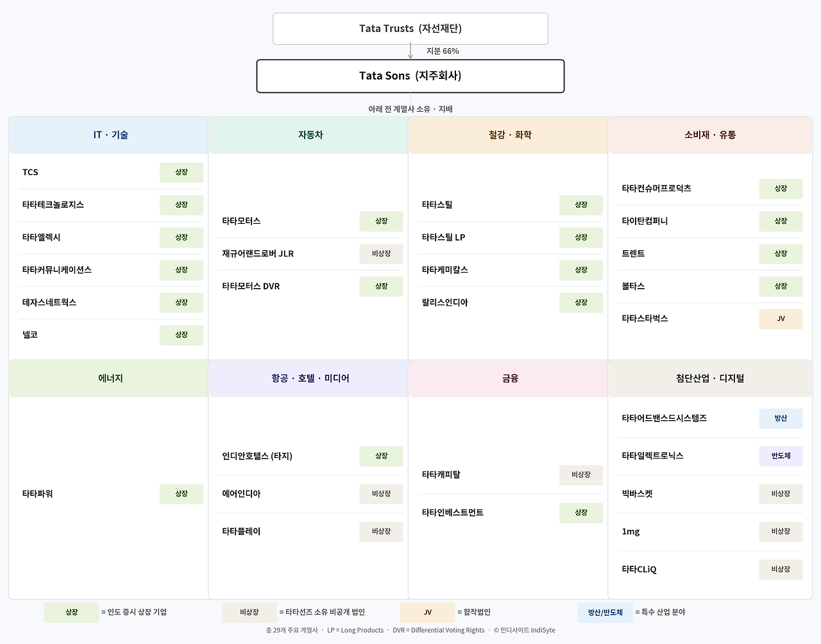Click the '타타커뮤니케이션스' company name
Screen dimensions: 821x644
point(57,270)
